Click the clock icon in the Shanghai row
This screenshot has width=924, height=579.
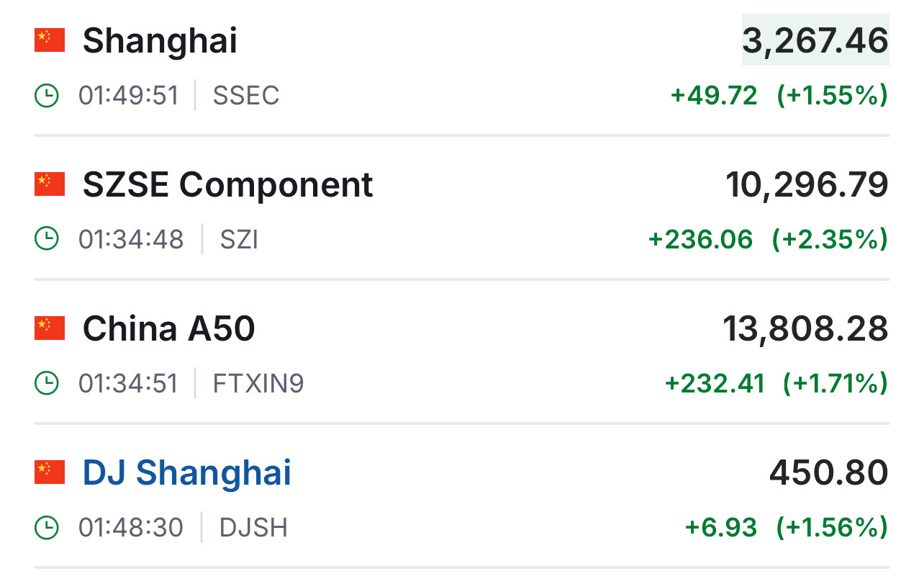coord(47,95)
